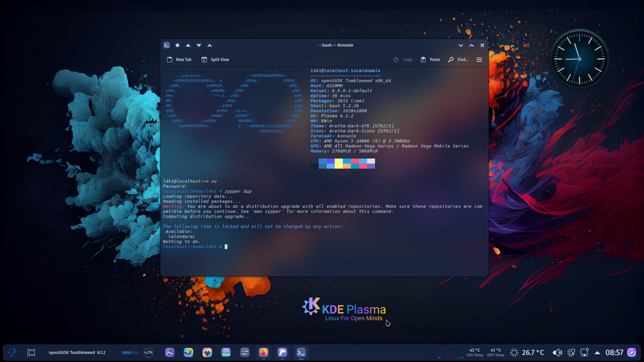
Task: Click the Konsole titlebar down-chevron (minimize) button
Action: tap(461, 45)
